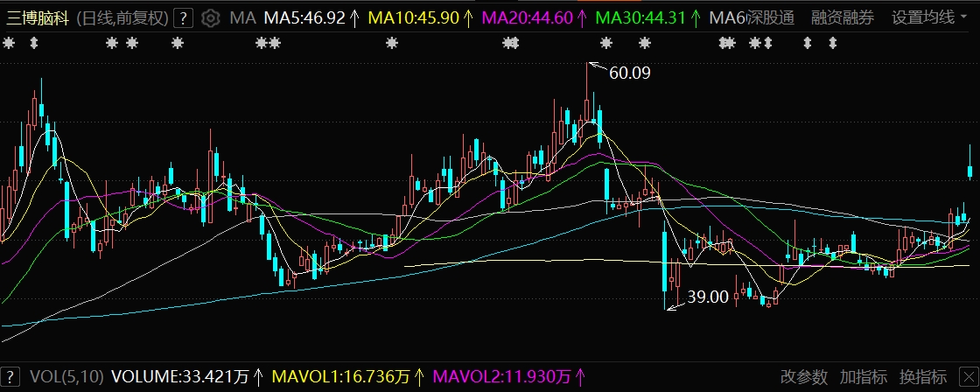
Task: Click the 60.09 high price label
Action: [629, 73]
